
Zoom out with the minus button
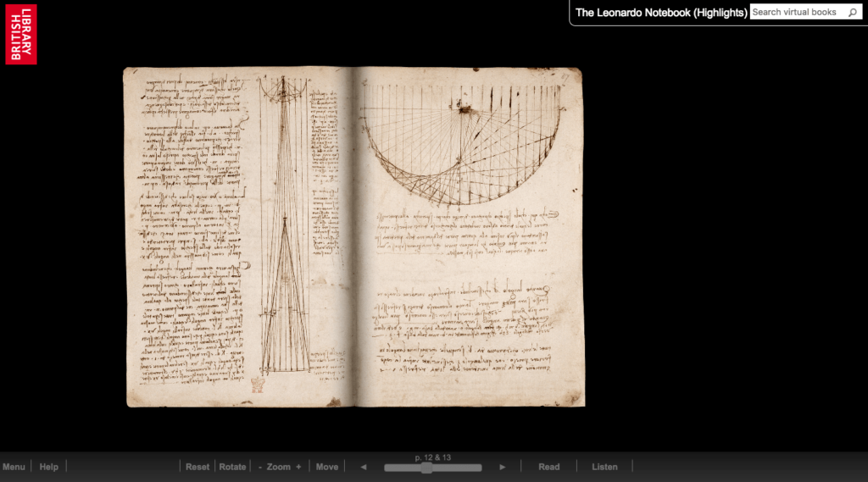(x=260, y=467)
